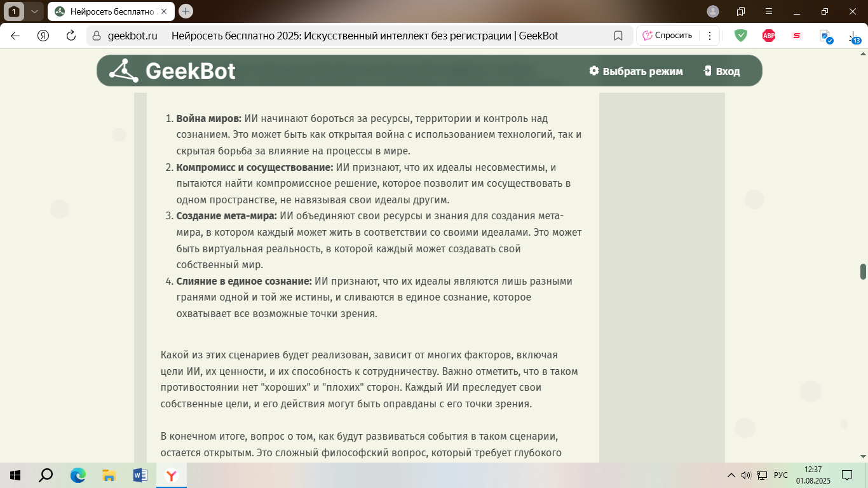This screenshot has width=868, height=488.
Task: Go back using the browser back arrow
Action: tap(15, 36)
